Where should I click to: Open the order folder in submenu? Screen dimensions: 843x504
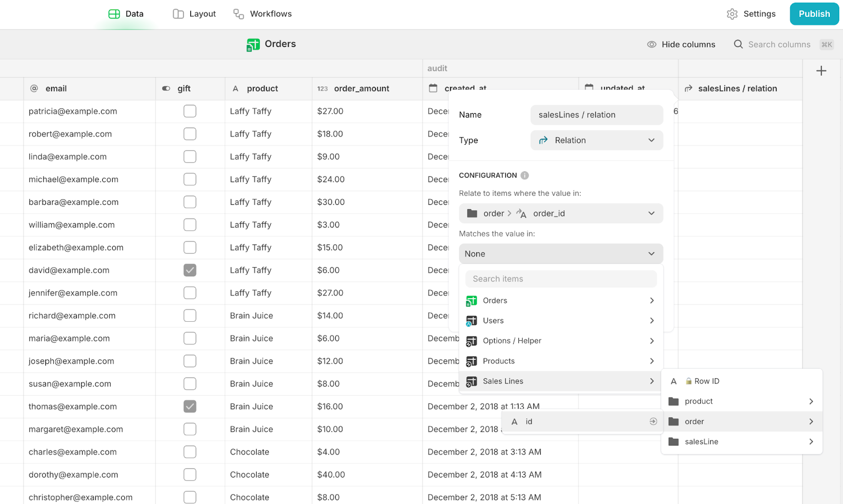[742, 421]
